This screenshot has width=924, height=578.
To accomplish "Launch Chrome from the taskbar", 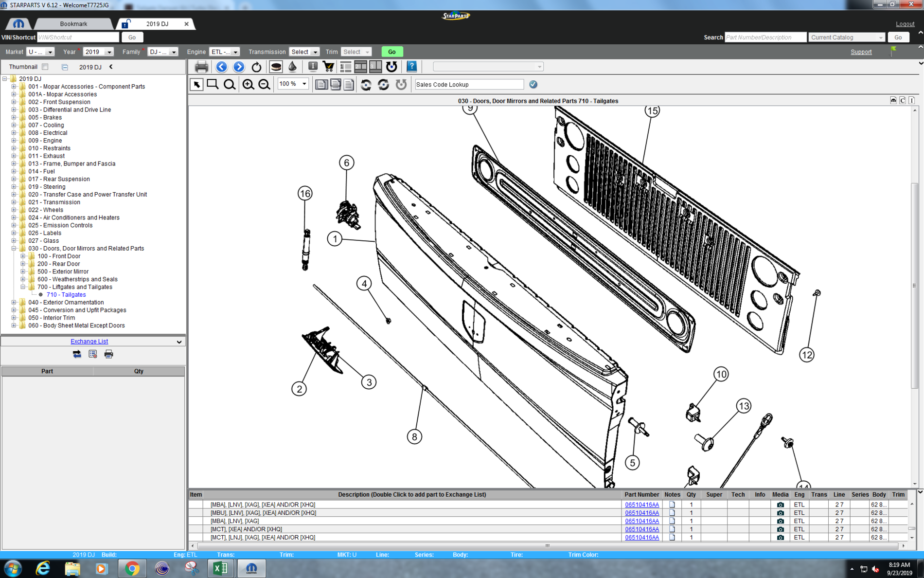I will 132,568.
